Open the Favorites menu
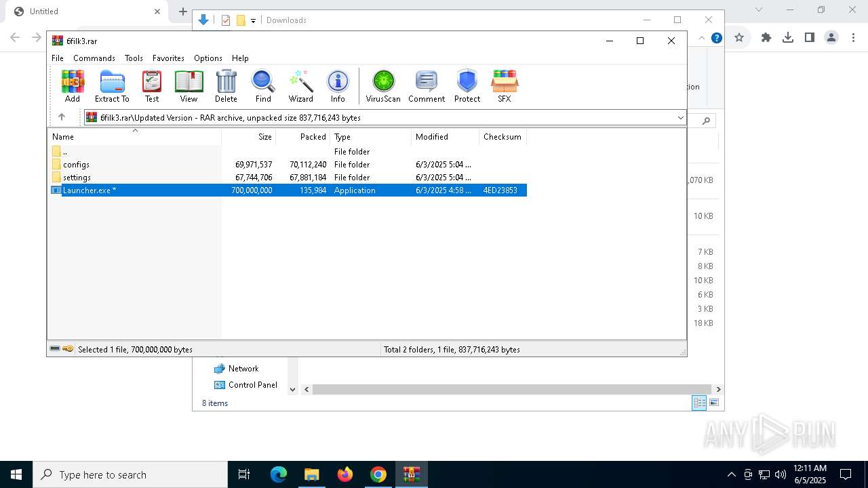 168,58
